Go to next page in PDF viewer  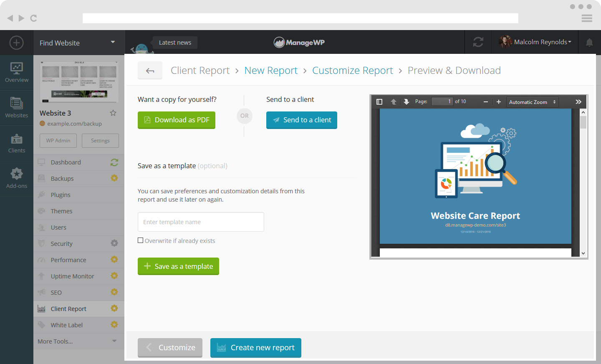pos(406,102)
